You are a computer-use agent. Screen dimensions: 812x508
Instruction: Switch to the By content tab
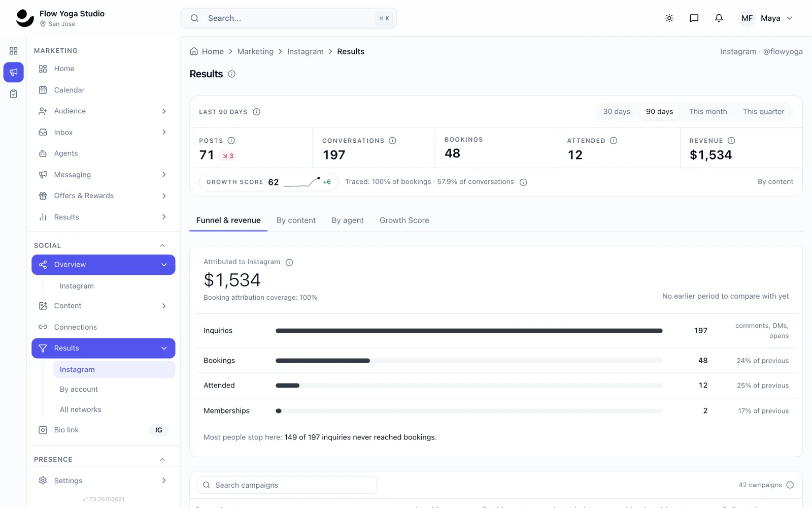296,220
